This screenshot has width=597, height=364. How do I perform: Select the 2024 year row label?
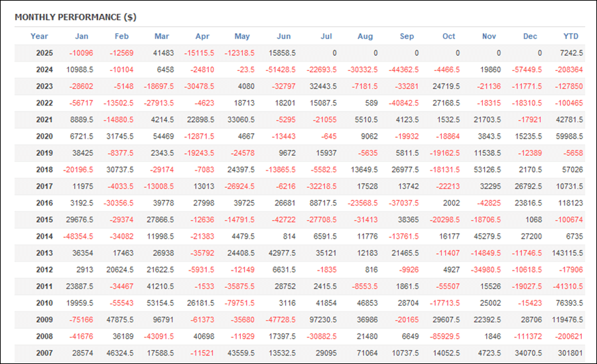tap(44, 70)
